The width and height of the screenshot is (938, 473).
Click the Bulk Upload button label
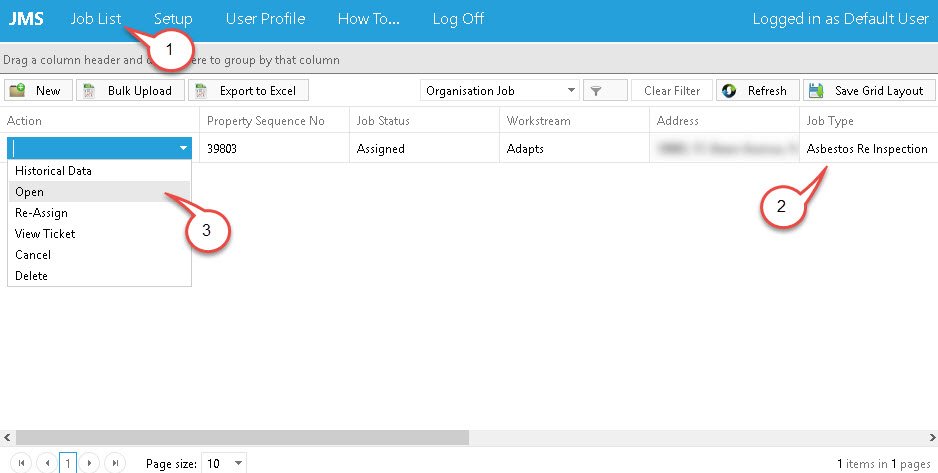click(139, 91)
